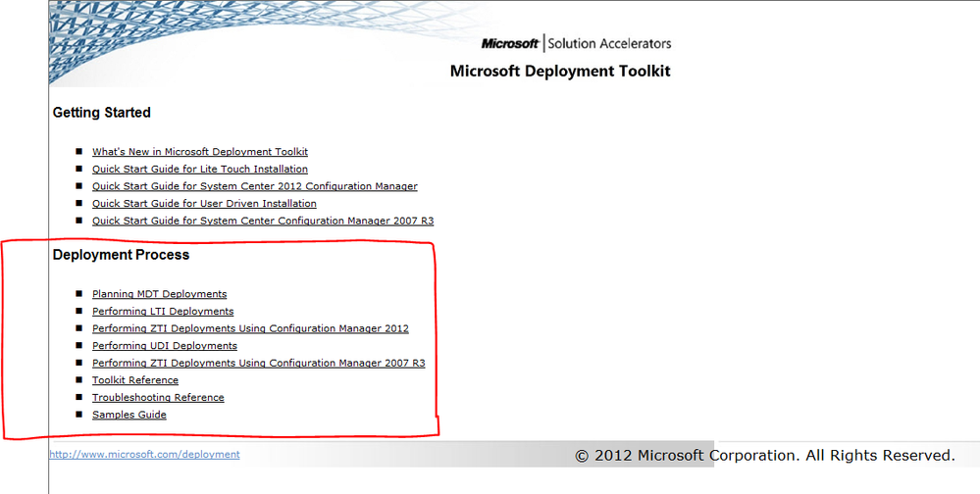The height and width of the screenshot is (494, 980).
Task: Open the Performing LTI Deployments link
Action: tap(163, 311)
